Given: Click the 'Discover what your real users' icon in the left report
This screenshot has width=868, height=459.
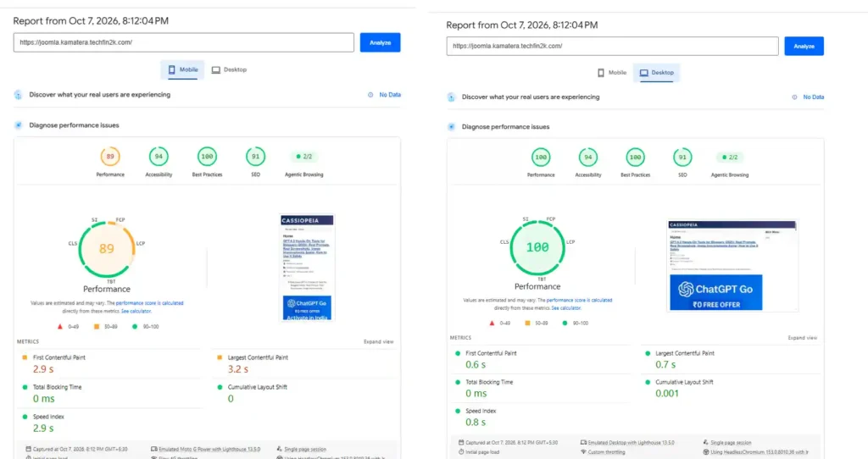Looking at the screenshot, I should coord(19,95).
